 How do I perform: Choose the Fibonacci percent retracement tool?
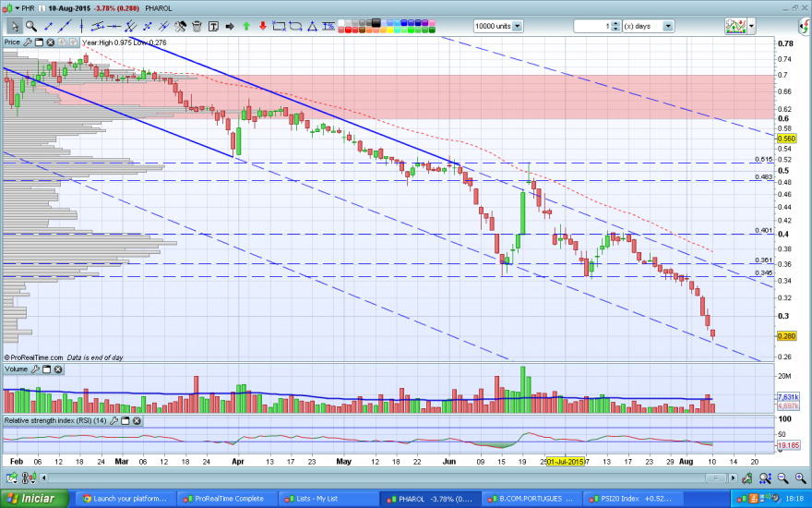[x=328, y=26]
